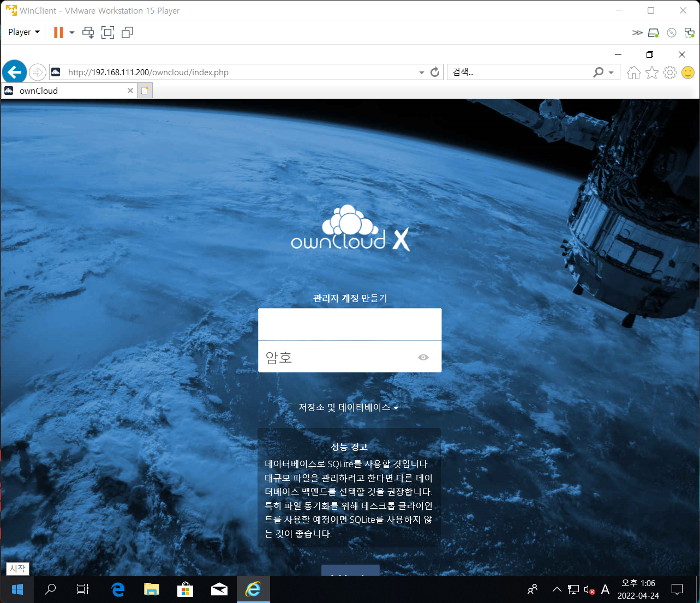Focus the address bar URL field
This screenshot has height=603, width=700.
240,72
